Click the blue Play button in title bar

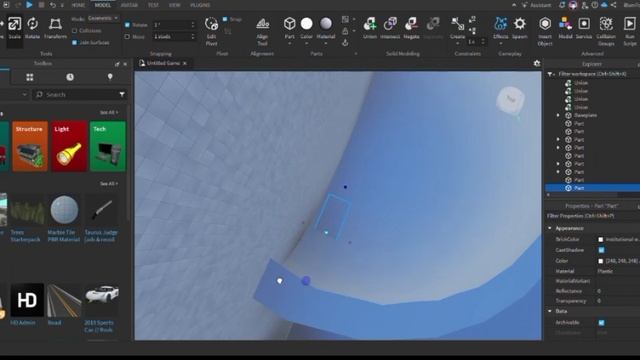coord(29,5)
